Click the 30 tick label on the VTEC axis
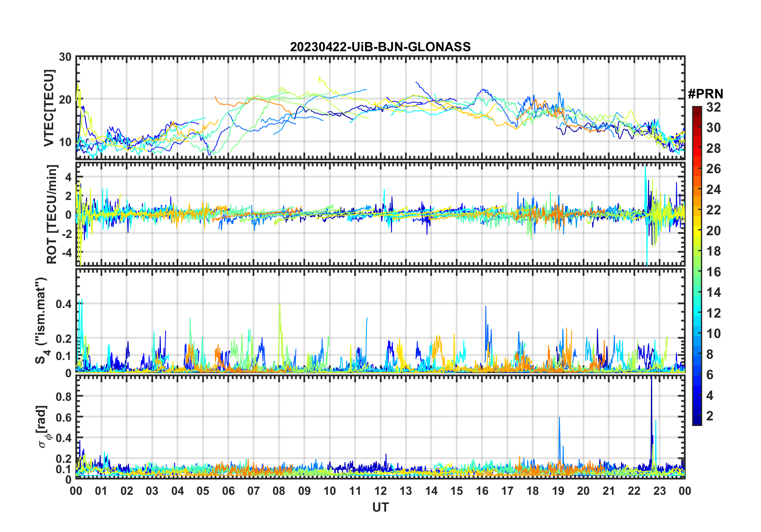The image size is (761, 532). [65, 57]
